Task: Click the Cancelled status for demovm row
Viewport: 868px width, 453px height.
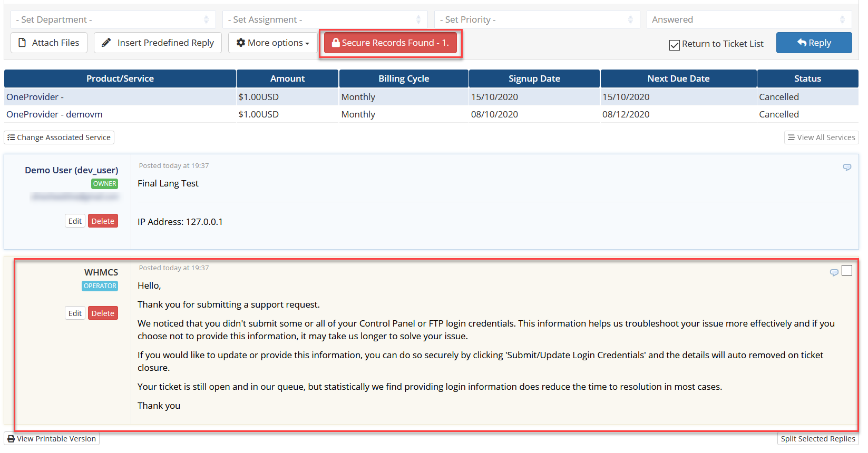Action: [779, 114]
